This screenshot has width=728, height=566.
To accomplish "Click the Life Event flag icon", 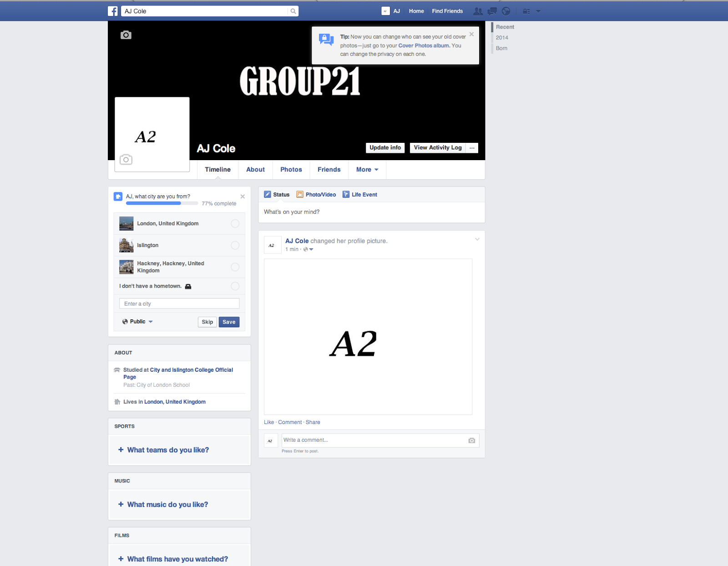I will click(x=346, y=194).
